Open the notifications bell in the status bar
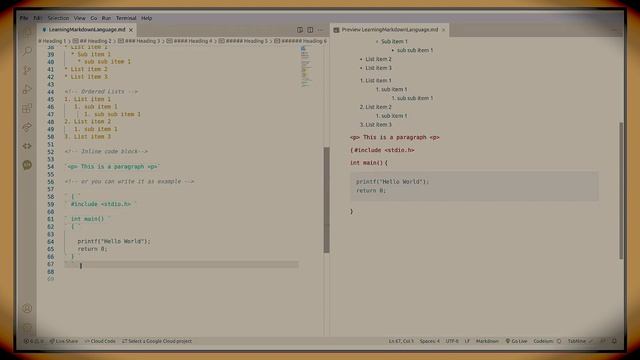This screenshot has width=640, height=360. click(614, 341)
